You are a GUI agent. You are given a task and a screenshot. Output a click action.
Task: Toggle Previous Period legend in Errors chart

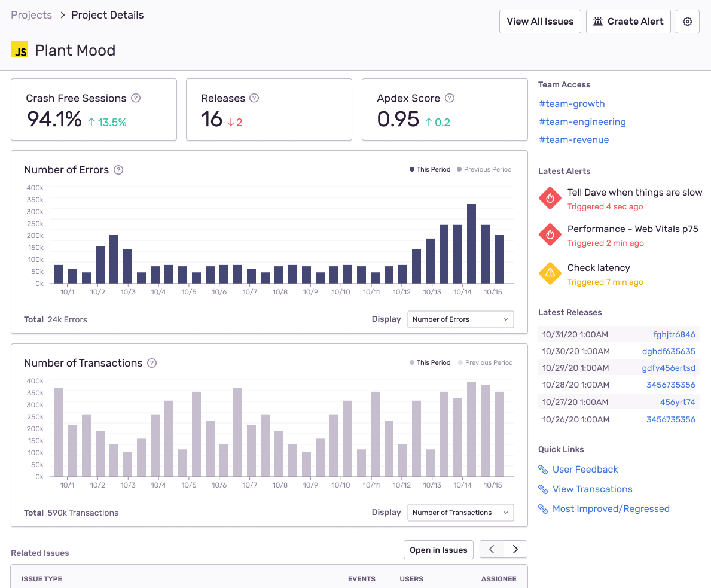[484, 170]
